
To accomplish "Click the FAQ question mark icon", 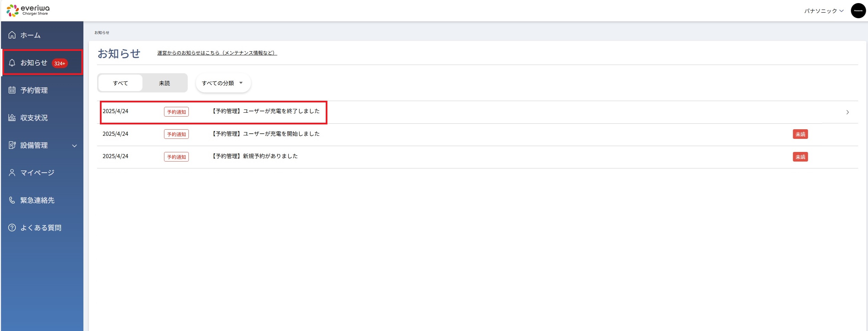I will (12, 228).
